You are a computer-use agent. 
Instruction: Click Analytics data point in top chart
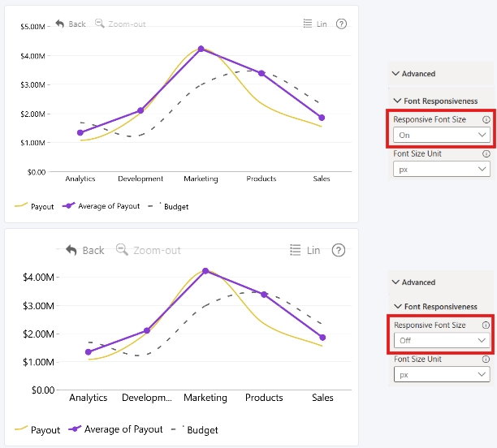pyautogui.click(x=80, y=132)
